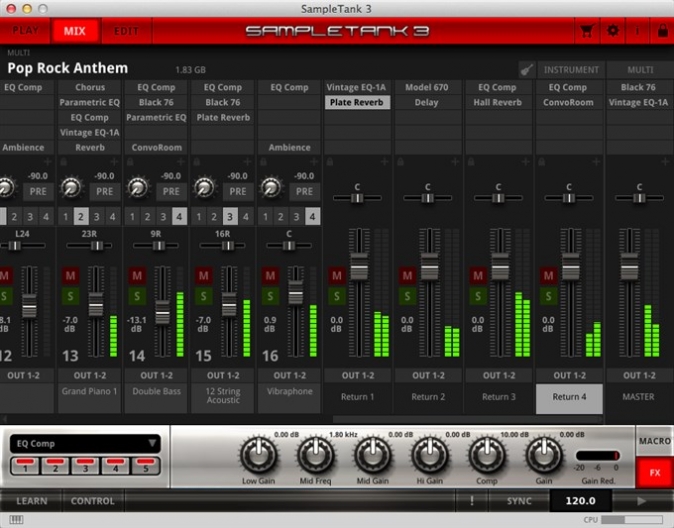Click the Mid Gain knob
Viewport: 674px width, 528px height.
[x=373, y=455]
